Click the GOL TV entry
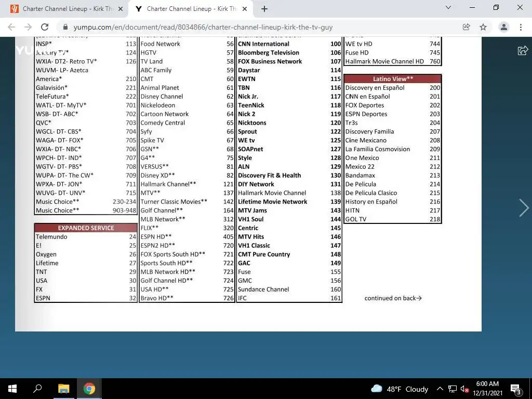The height and width of the screenshot is (399, 532). click(x=393, y=219)
